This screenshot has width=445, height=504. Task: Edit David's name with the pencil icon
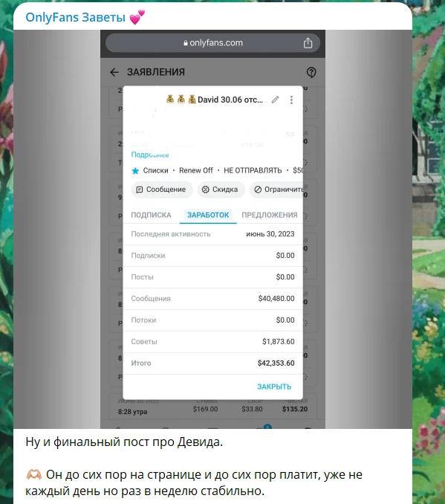coord(275,100)
